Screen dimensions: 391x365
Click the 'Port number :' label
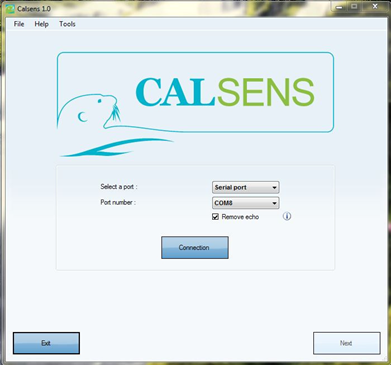pyautogui.click(x=118, y=202)
